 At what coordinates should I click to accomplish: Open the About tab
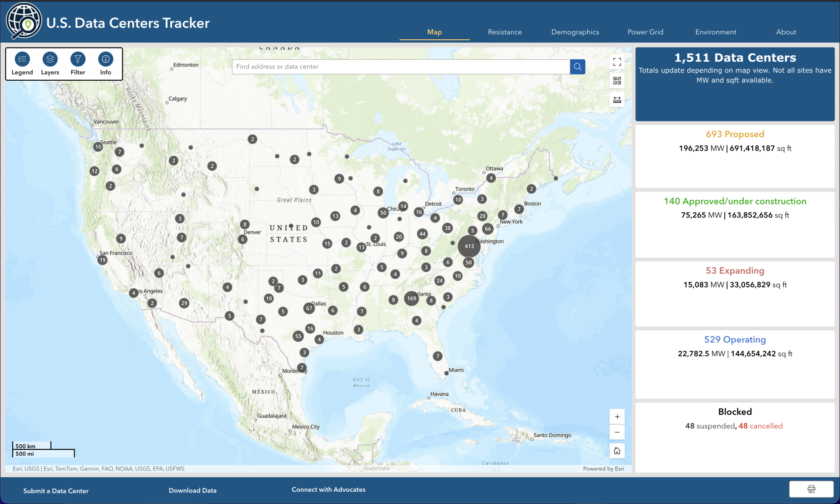pos(786,32)
